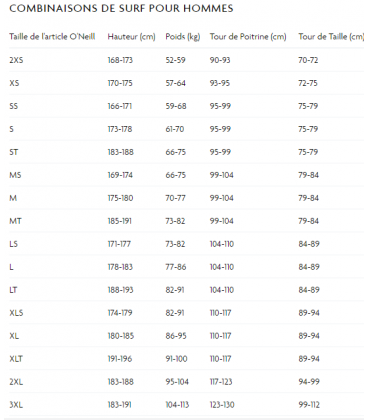Select the 175-180 height cell for M
Screen dimensions: 368x420
[x=120, y=198]
